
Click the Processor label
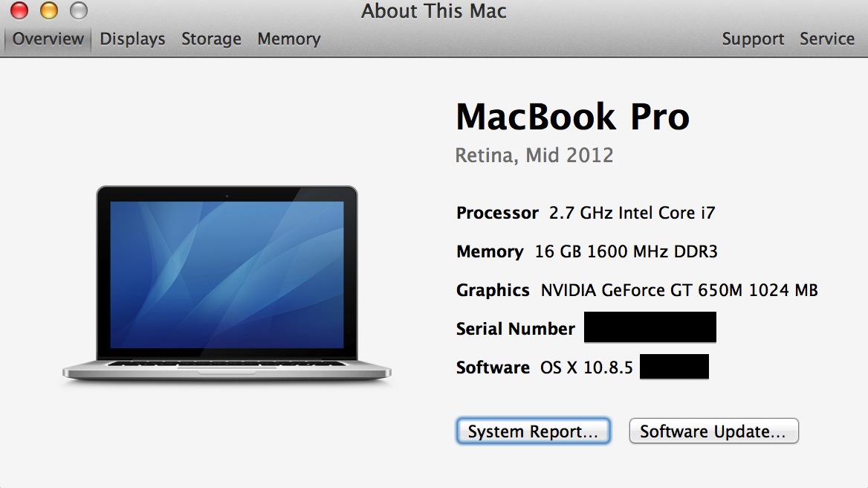[497, 213]
